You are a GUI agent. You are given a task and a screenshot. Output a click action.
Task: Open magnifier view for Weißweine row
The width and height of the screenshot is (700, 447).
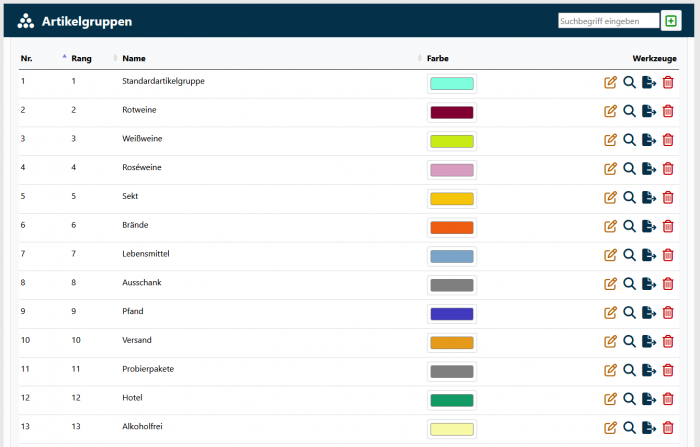pos(629,141)
